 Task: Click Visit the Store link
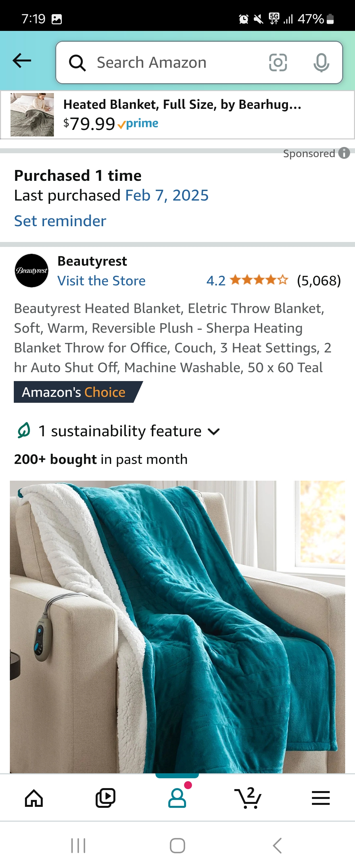[x=101, y=281]
